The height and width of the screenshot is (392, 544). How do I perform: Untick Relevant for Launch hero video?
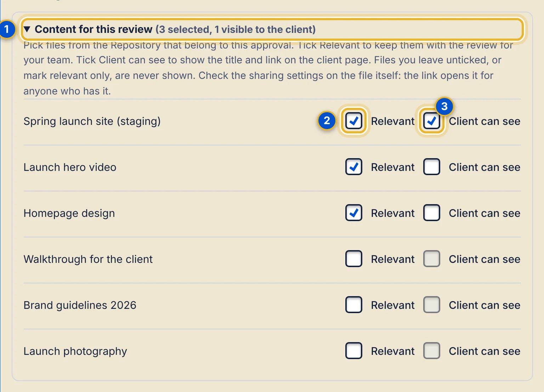(x=354, y=167)
